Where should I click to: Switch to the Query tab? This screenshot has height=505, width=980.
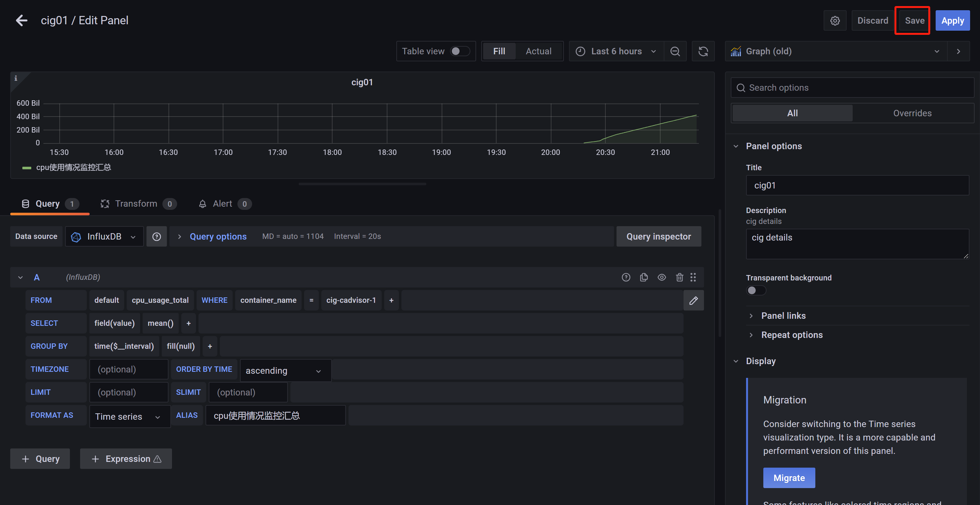click(50, 204)
